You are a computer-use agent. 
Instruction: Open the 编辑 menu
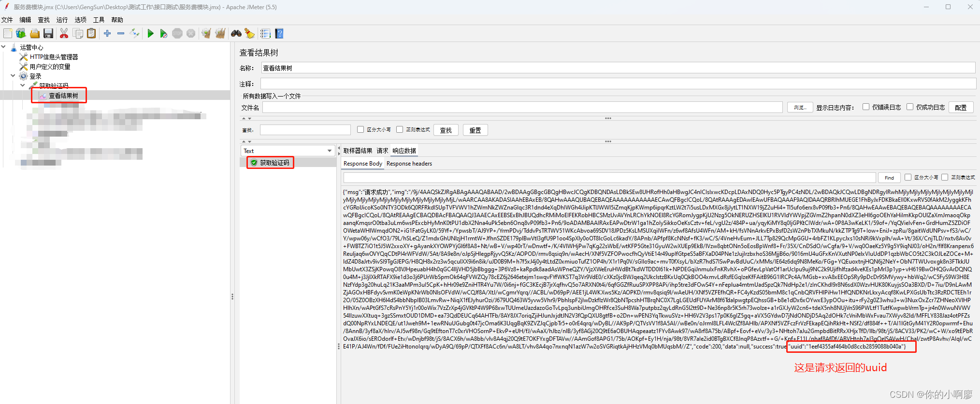pos(25,20)
